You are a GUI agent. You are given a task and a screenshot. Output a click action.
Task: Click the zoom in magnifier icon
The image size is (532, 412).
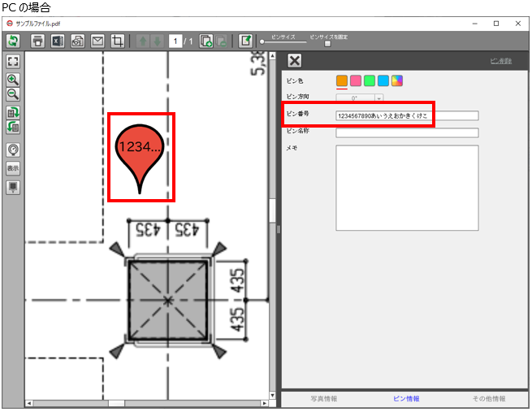point(13,80)
